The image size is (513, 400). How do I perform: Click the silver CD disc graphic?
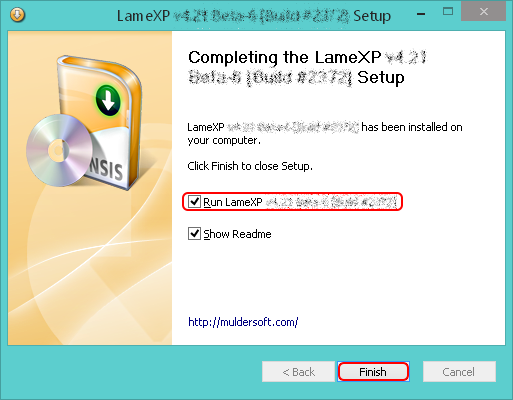(59, 150)
